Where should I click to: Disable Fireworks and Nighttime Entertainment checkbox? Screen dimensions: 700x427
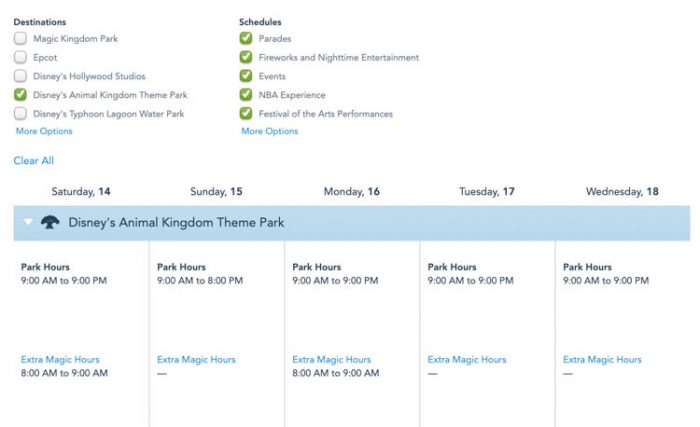pos(246,58)
